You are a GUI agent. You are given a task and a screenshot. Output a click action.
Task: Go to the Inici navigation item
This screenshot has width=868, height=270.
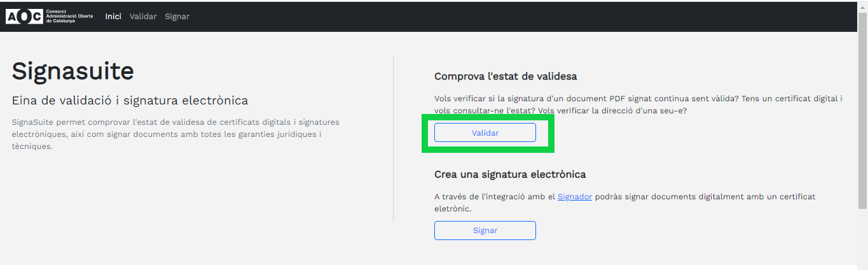click(x=113, y=17)
